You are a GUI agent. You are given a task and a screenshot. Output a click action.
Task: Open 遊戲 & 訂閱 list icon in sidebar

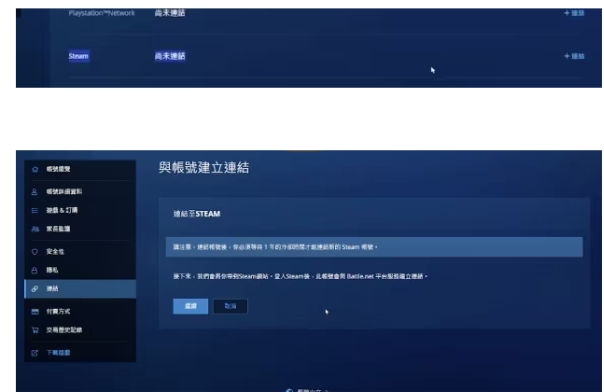(35, 210)
